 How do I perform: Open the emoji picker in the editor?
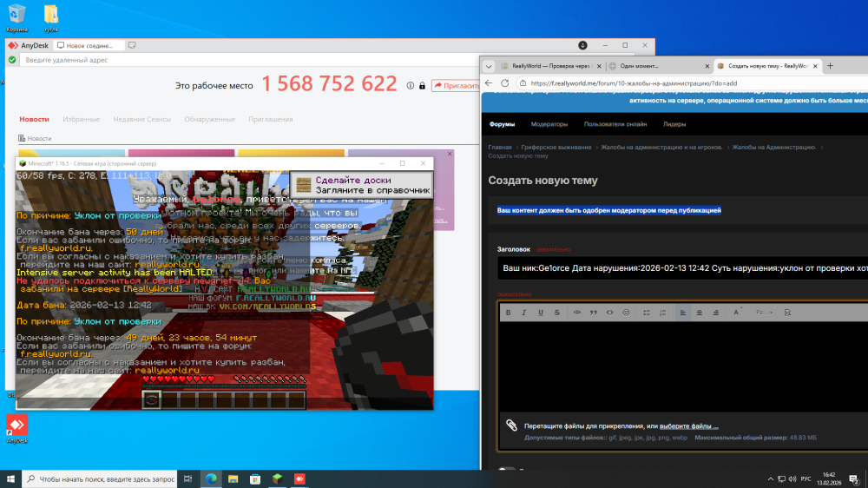coord(626,313)
